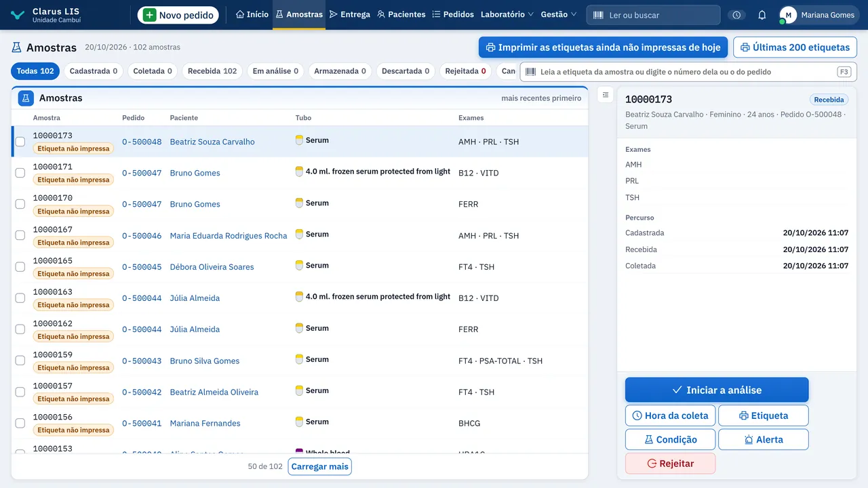This screenshot has height=488, width=868.
Task: Open the Condição button
Action: pyautogui.click(x=670, y=439)
